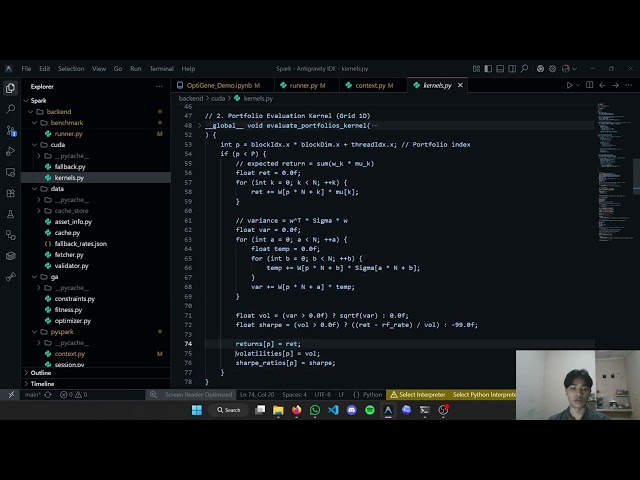Open optimizer.py in the file tree
640x480 pixels.
coord(73,321)
